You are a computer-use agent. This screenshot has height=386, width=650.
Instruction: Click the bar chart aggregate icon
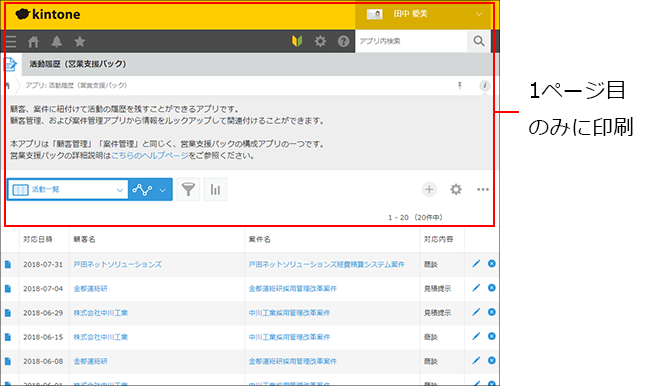click(x=215, y=190)
